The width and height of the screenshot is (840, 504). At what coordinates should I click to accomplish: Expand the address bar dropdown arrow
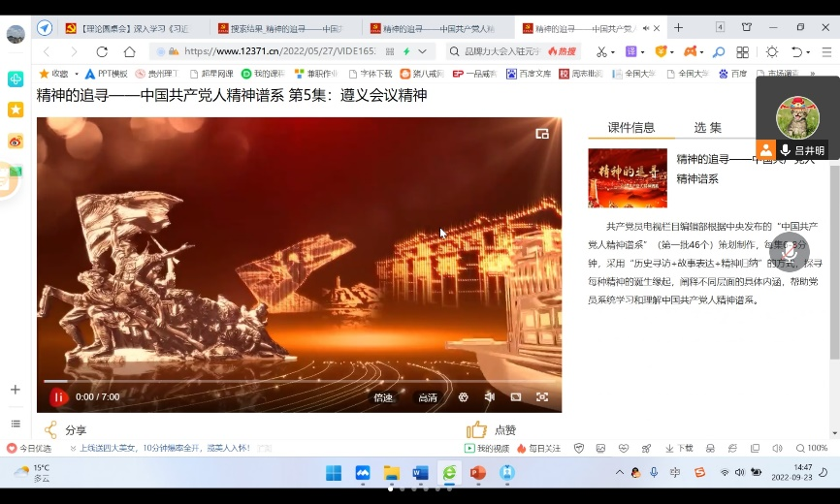(x=422, y=51)
